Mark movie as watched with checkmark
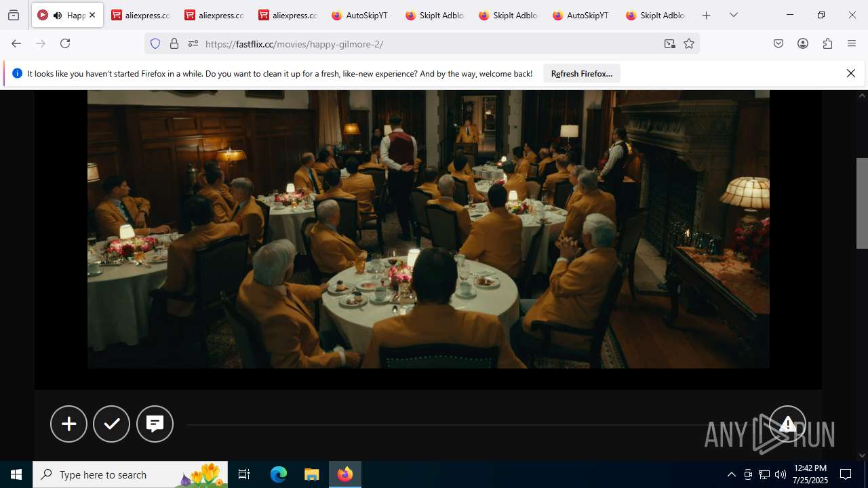Screen dimensions: 868x488 [111, 424]
